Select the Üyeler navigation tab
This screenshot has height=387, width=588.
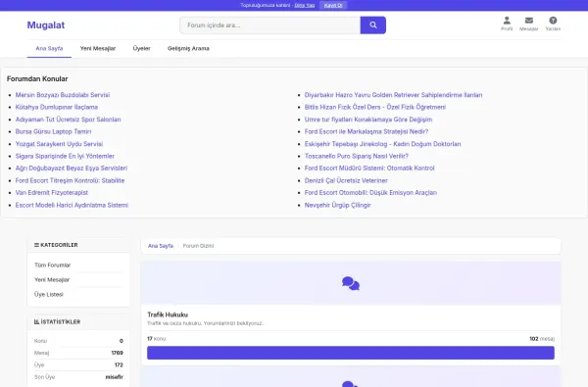point(141,48)
